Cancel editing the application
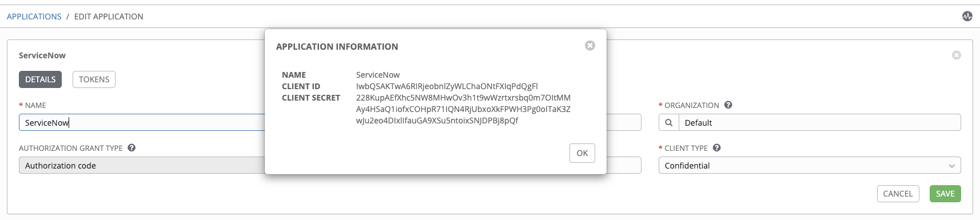 898,194
